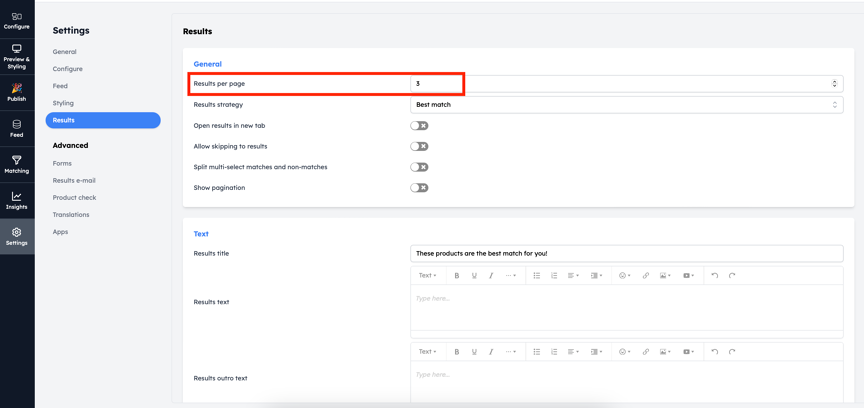Screen dimensions: 864x408
Task: Undo in the Results text toolbar
Action: tap(715, 276)
